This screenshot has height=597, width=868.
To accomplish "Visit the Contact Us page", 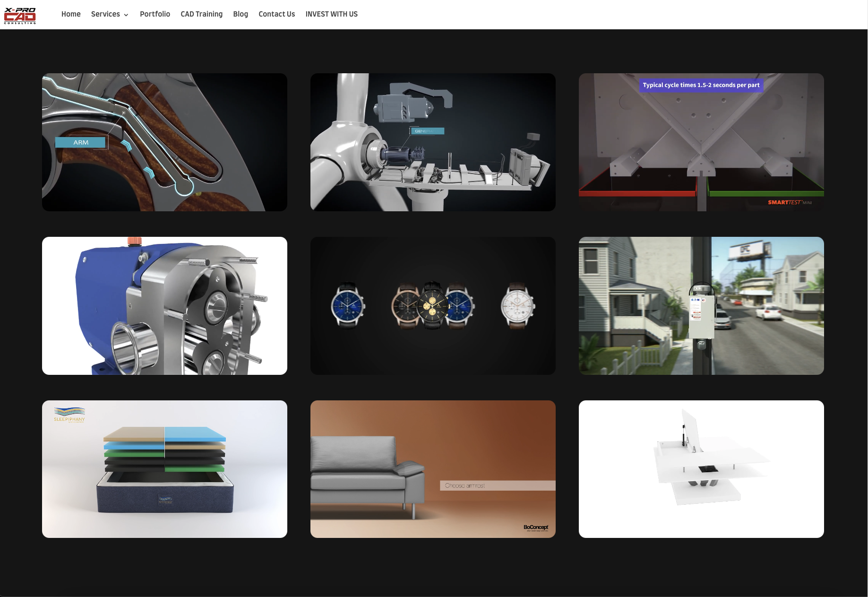I will click(x=276, y=14).
